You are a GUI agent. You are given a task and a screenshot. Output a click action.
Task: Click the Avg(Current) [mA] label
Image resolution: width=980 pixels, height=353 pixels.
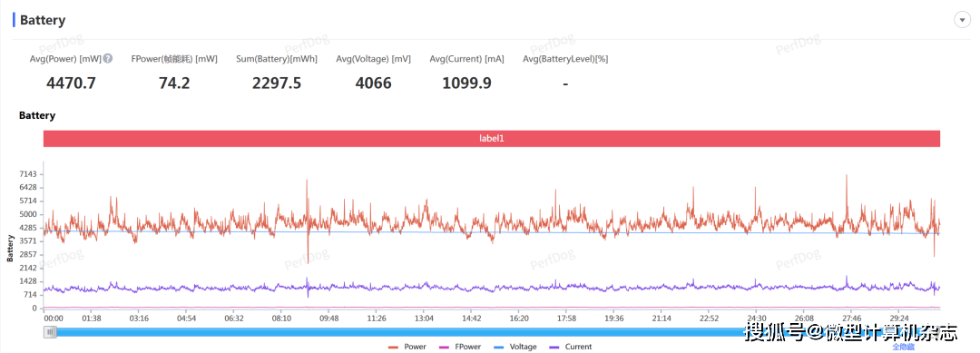(467, 59)
